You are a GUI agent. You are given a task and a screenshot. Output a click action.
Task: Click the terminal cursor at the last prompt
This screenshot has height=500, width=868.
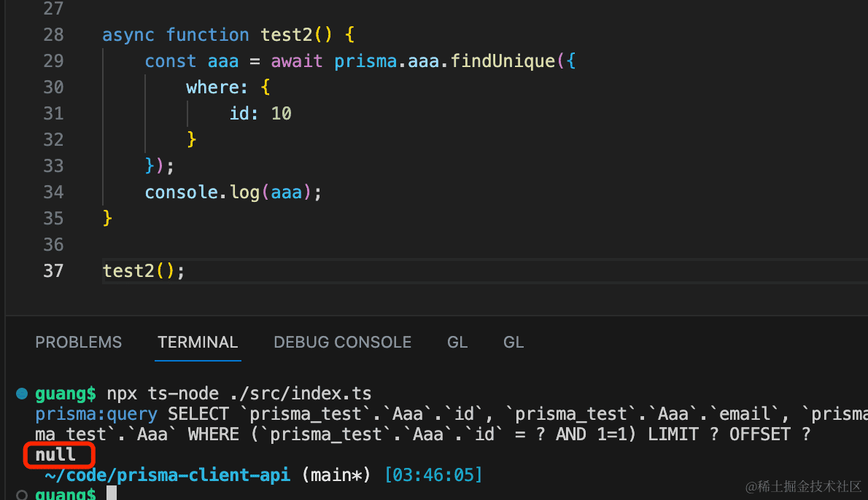(112, 494)
